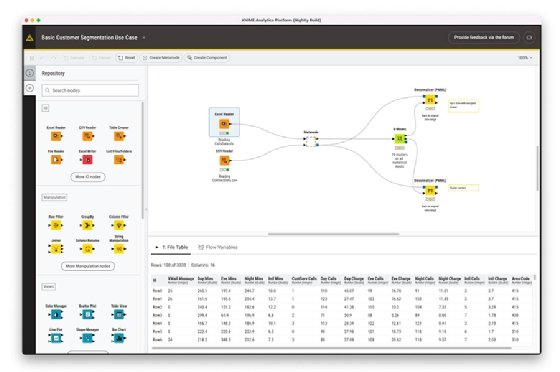The width and height of the screenshot is (560, 372).
Task: Open the table column settings icon at the header's right edge
Action: (535, 277)
